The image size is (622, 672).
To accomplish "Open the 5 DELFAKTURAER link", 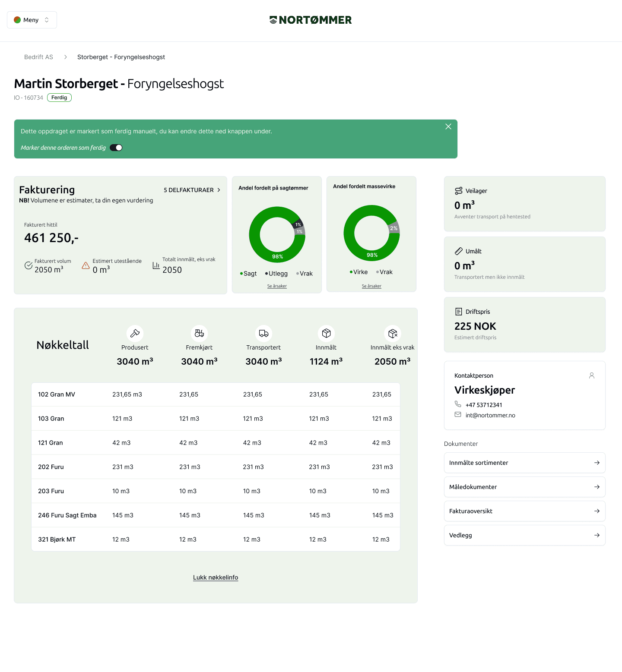I will coord(191,190).
